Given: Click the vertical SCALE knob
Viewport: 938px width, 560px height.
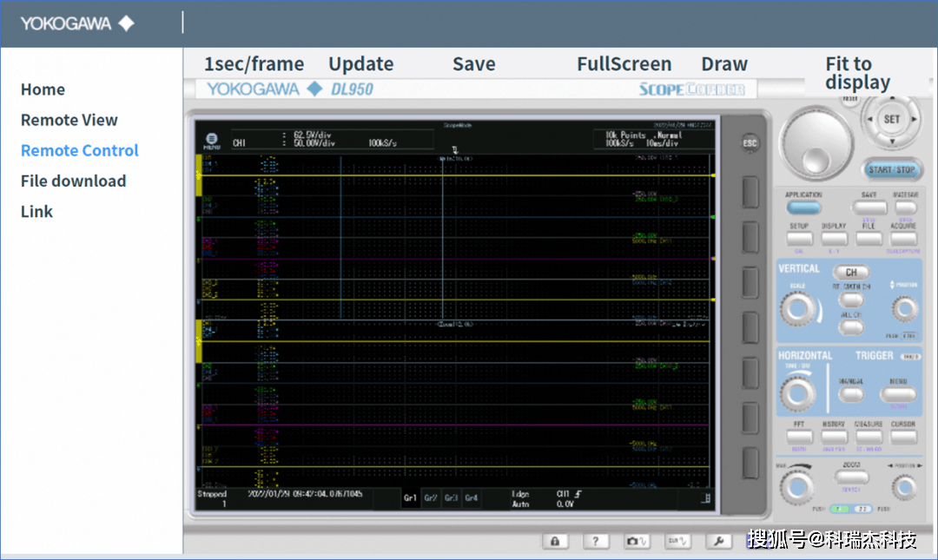Looking at the screenshot, I should [798, 308].
